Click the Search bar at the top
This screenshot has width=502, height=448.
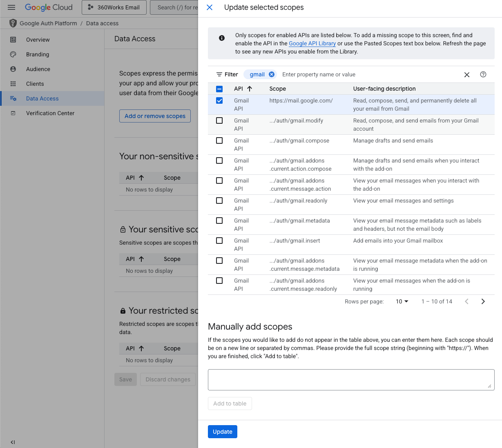tap(175, 7)
